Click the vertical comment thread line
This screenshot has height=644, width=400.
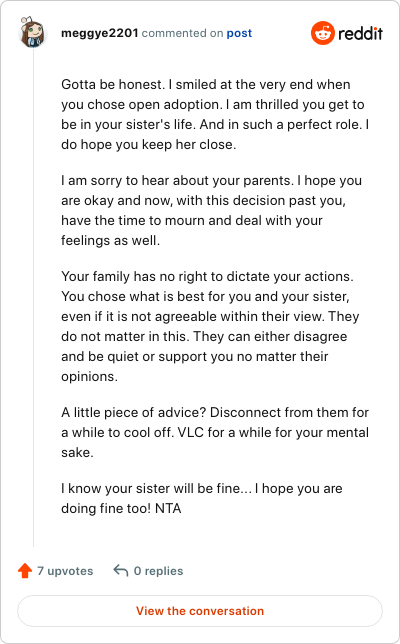click(34, 298)
